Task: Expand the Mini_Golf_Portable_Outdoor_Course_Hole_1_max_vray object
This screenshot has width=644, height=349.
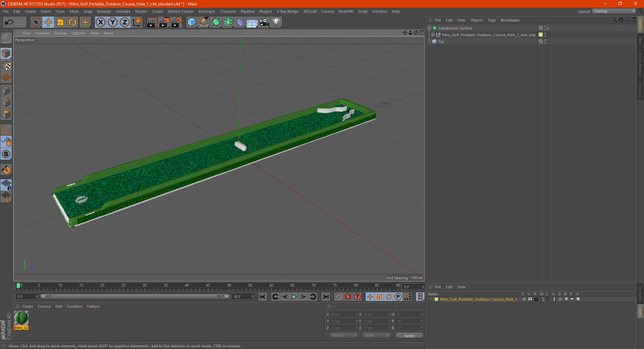Action: (433, 35)
